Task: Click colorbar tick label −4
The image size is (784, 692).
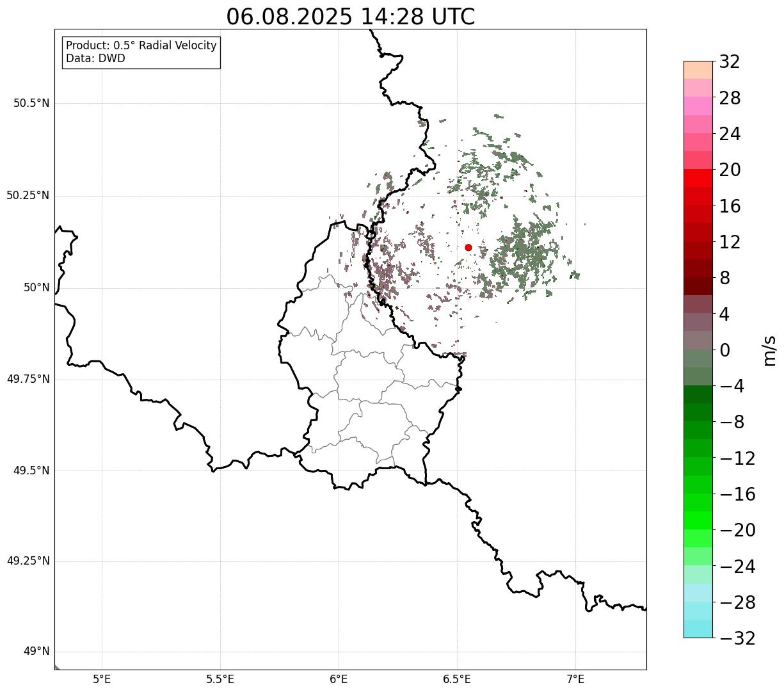Action: point(732,386)
